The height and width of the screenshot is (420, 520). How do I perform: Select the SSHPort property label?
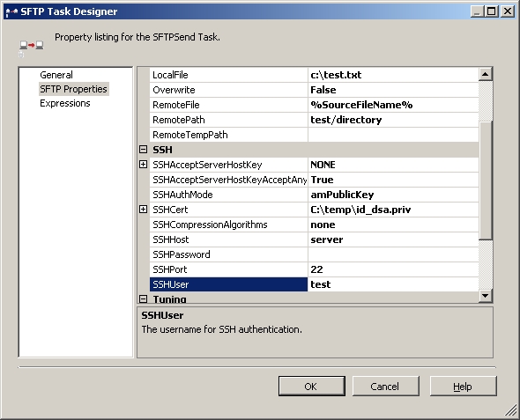coord(228,269)
